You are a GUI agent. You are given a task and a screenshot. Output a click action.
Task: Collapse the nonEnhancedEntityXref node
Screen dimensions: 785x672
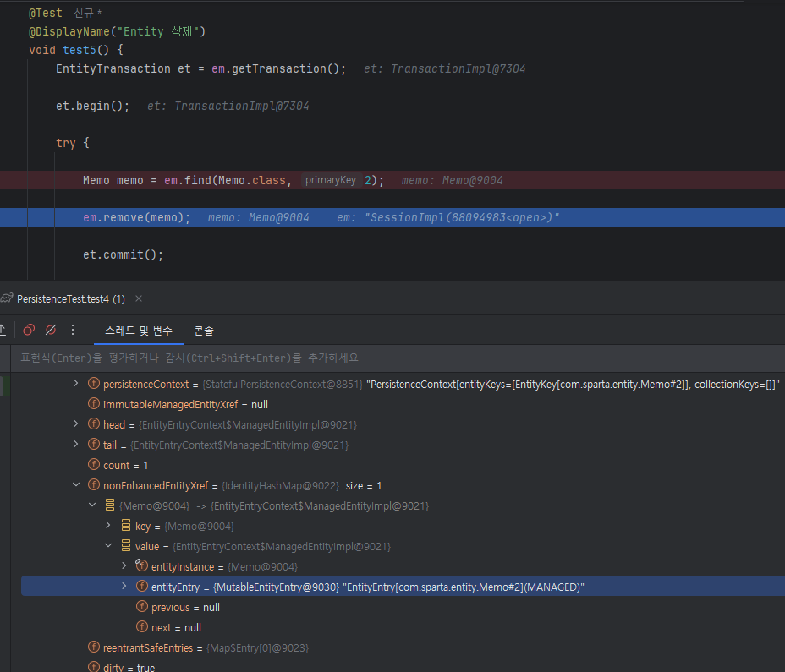[x=76, y=484]
